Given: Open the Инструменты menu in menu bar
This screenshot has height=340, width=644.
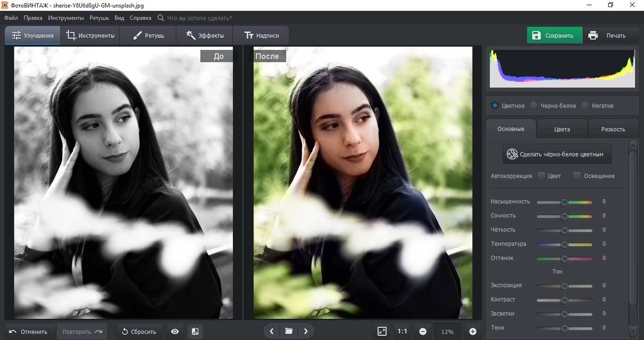Looking at the screenshot, I should tap(66, 18).
